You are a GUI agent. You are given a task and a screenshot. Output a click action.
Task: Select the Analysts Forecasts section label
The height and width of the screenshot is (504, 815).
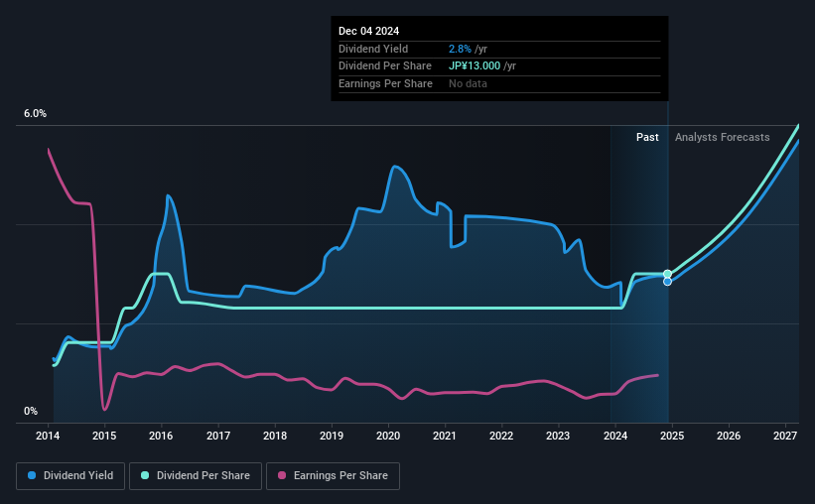click(x=722, y=138)
